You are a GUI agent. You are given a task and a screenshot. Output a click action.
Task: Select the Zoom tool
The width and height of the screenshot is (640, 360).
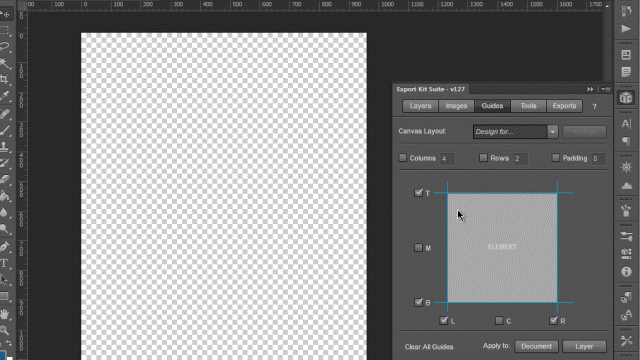pos(4,330)
